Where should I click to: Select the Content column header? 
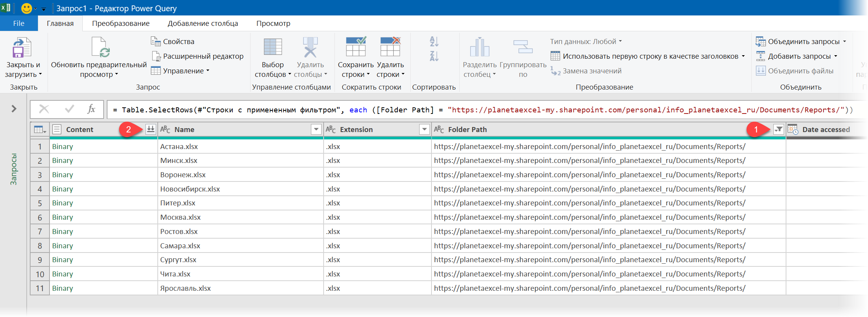pos(104,129)
